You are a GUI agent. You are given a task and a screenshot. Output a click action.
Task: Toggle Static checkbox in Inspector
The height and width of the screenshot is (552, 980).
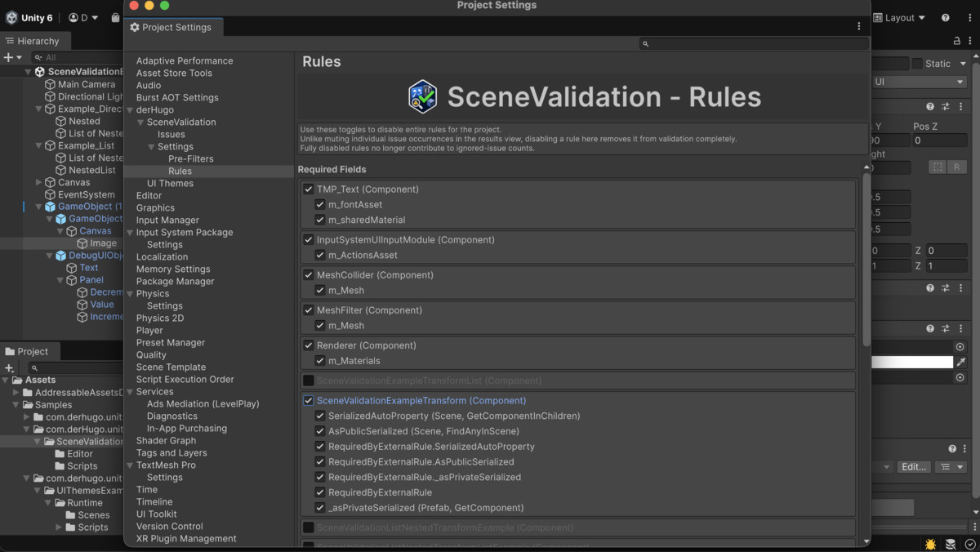pyautogui.click(x=917, y=63)
